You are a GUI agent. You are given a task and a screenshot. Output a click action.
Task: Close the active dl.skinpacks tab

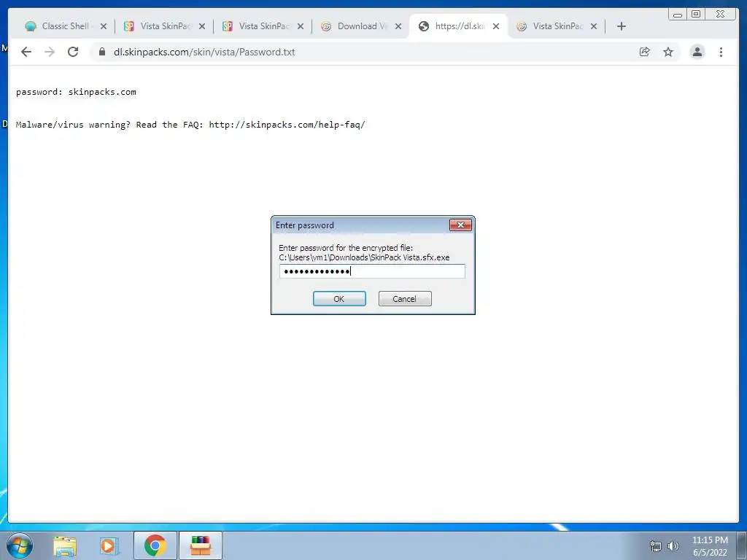tap(496, 26)
